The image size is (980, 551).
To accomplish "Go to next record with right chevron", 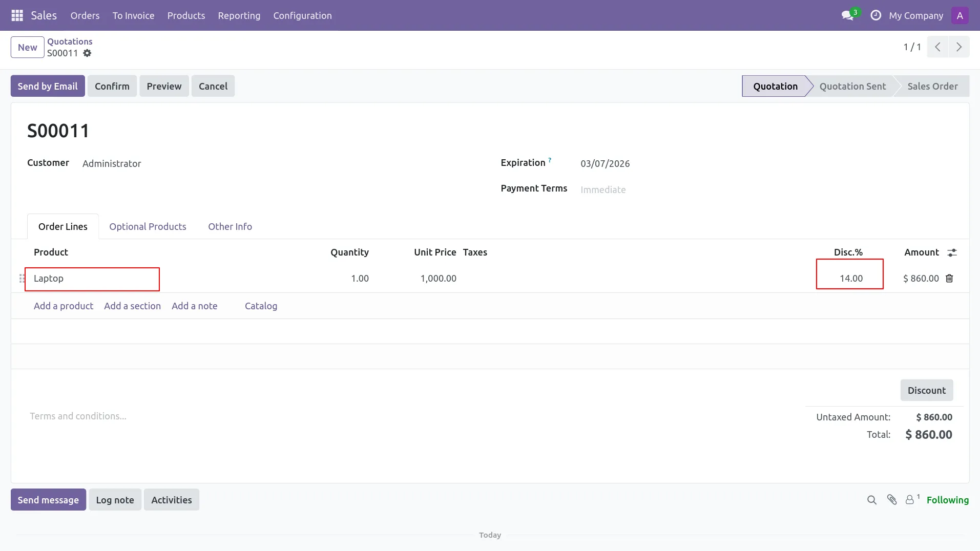I will [x=958, y=47].
